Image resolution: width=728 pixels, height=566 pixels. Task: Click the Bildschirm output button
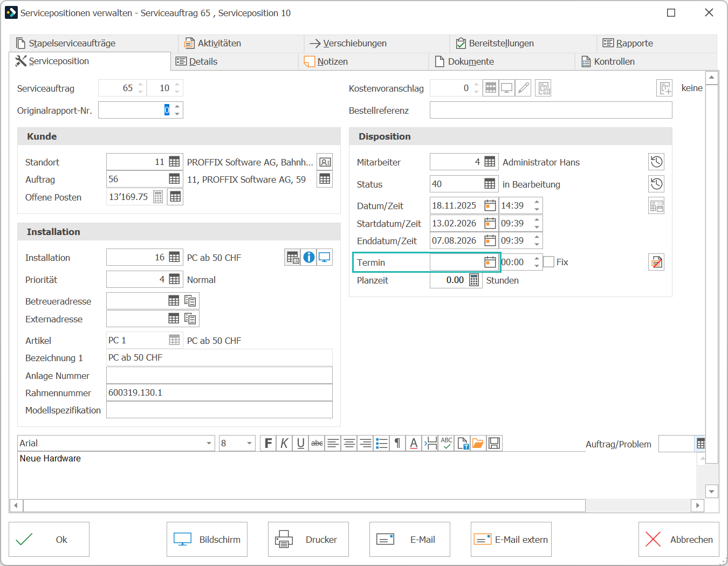(x=207, y=539)
